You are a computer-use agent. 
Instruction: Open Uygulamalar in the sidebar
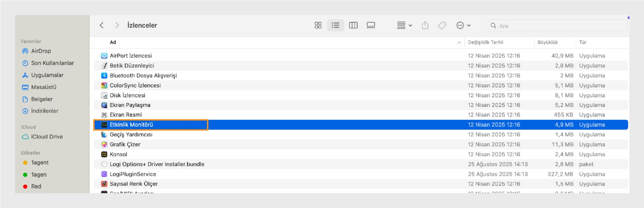[47, 75]
